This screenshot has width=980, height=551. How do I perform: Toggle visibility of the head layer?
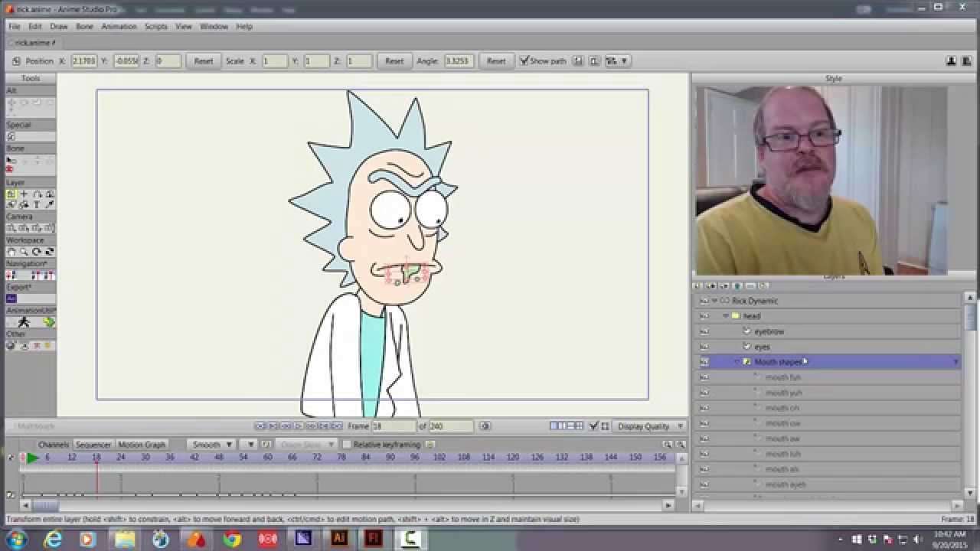(x=704, y=316)
